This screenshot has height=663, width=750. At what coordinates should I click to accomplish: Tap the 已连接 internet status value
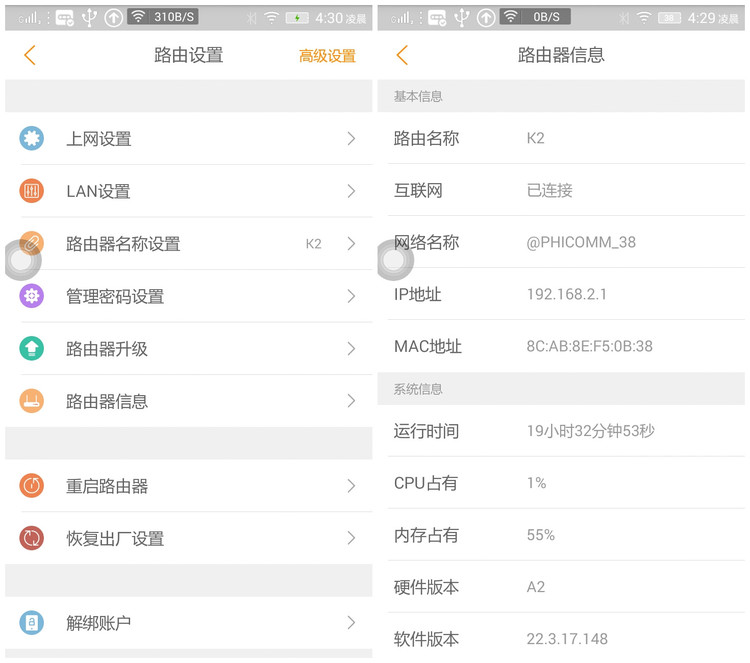point(549,190)
